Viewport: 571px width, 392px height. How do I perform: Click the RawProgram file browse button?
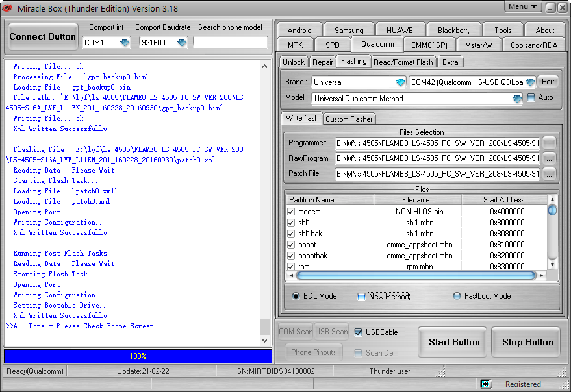point(550,158)
